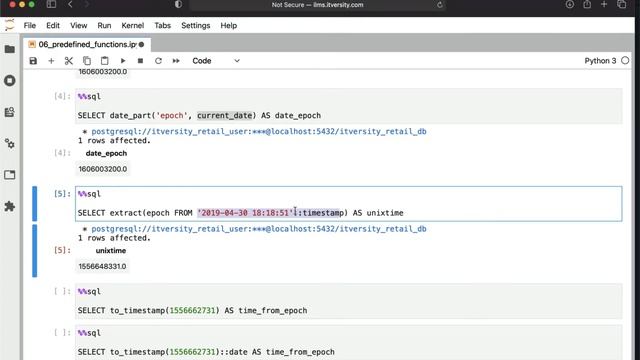Click the to_timestamp ::date code cell
Viewport: 640px width, 360px height.
349,343
